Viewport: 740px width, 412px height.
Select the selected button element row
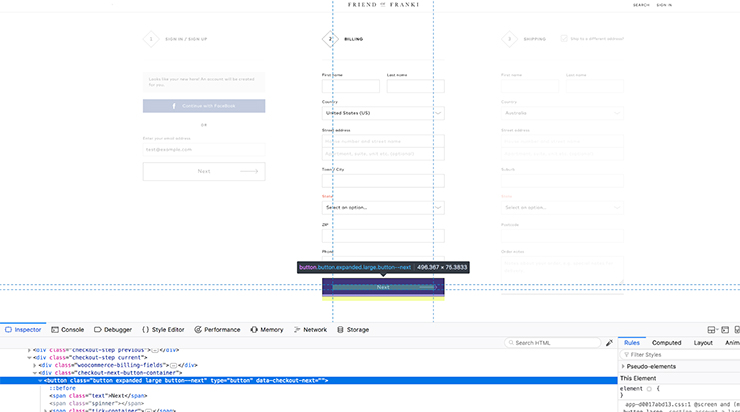coord(309,380)
